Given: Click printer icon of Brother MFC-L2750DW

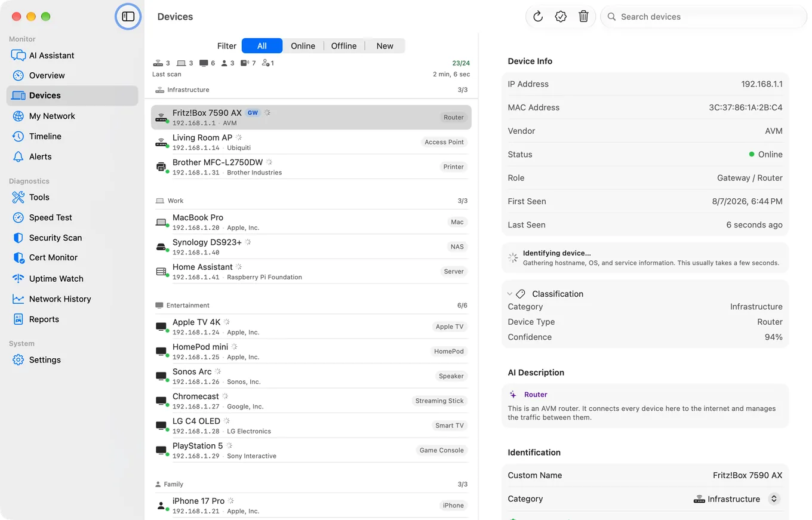Looking at the screenshot, I should (161, 167).
